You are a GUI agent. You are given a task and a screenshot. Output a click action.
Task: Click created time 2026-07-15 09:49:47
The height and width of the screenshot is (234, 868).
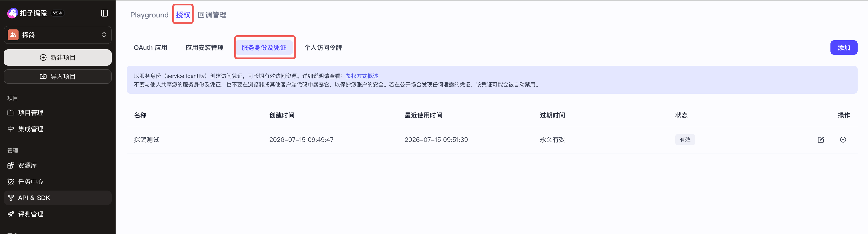(301, 140)
